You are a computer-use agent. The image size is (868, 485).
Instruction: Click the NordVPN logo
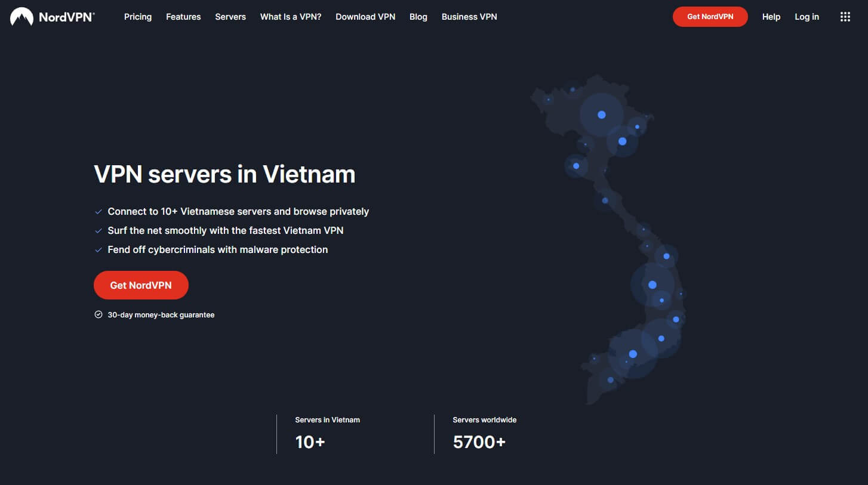pyautogui.click(x=53, y=17)
